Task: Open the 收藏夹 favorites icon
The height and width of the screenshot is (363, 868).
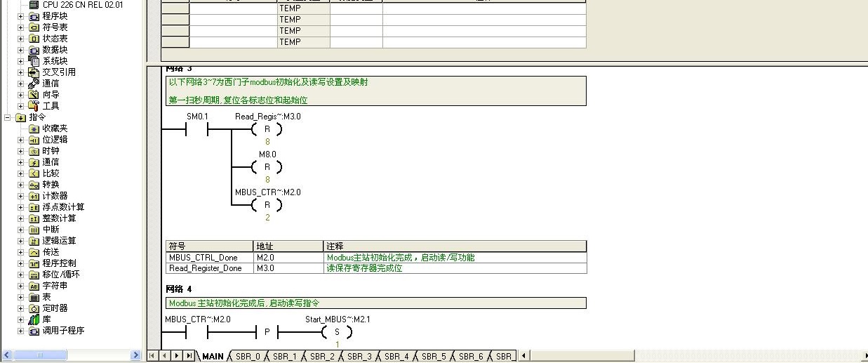Action: [34, 128]
